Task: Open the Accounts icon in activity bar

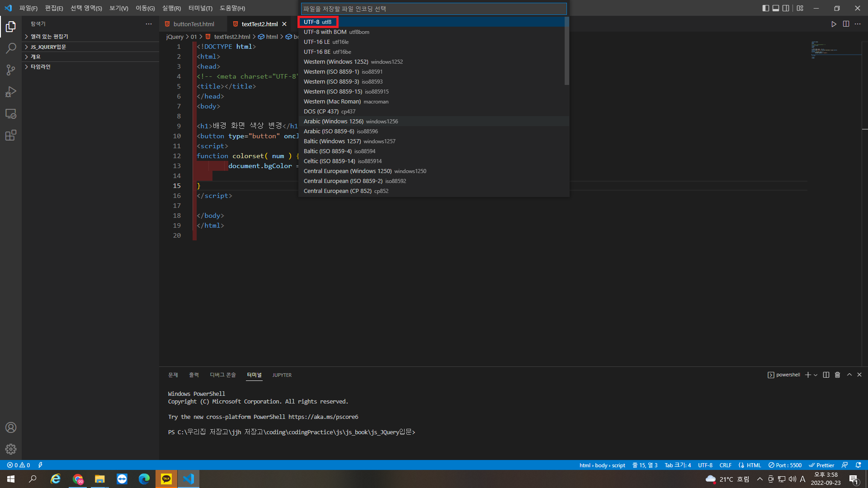Action: click(11, 427)
